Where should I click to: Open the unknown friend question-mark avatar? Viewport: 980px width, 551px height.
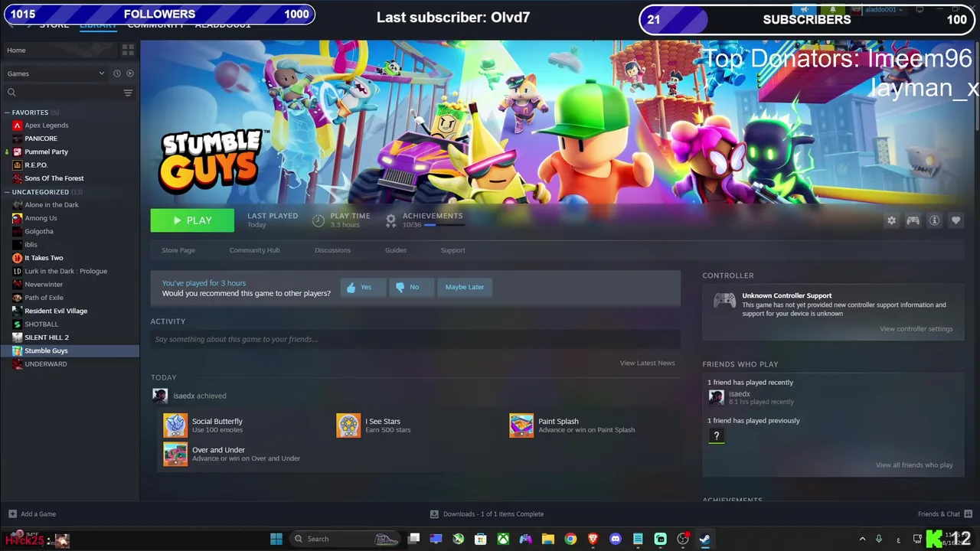pyautogui.click(x=716, y=436)
